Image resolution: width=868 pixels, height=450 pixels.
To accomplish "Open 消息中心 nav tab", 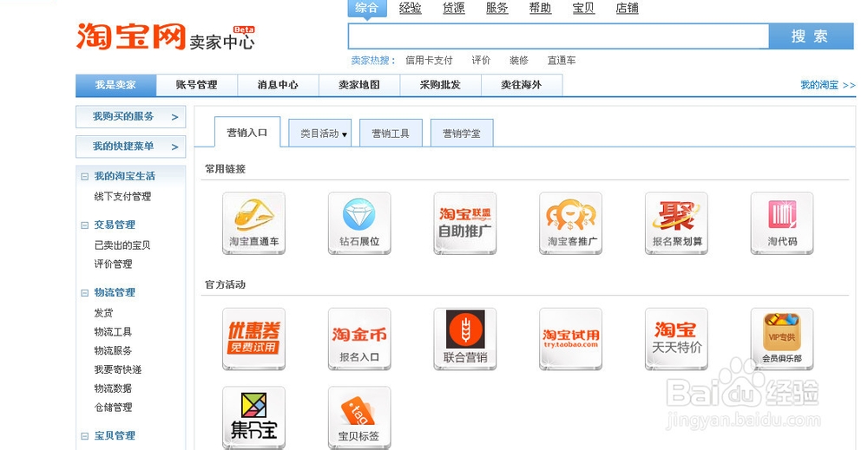I will click(278, 85).
